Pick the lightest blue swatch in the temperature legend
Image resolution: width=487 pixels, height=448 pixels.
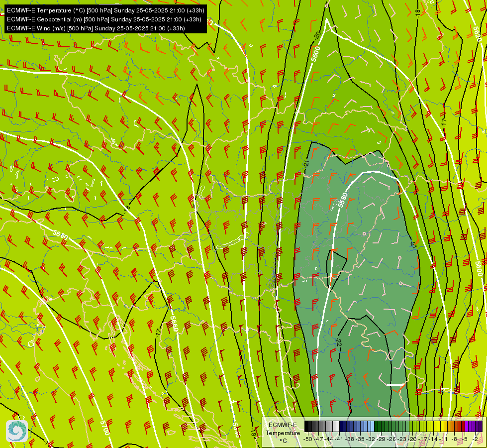[x=373, y=426]
